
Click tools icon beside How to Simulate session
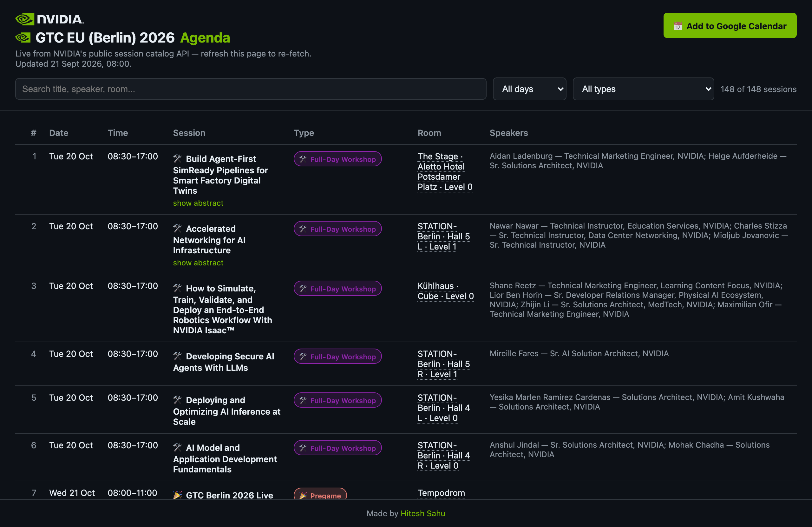coord(177,288)
